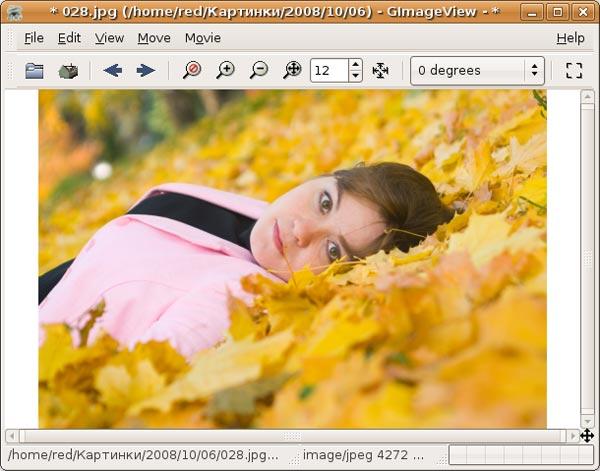
Task: Click the horizontal scrollbar right arrow
Action: 573,436
